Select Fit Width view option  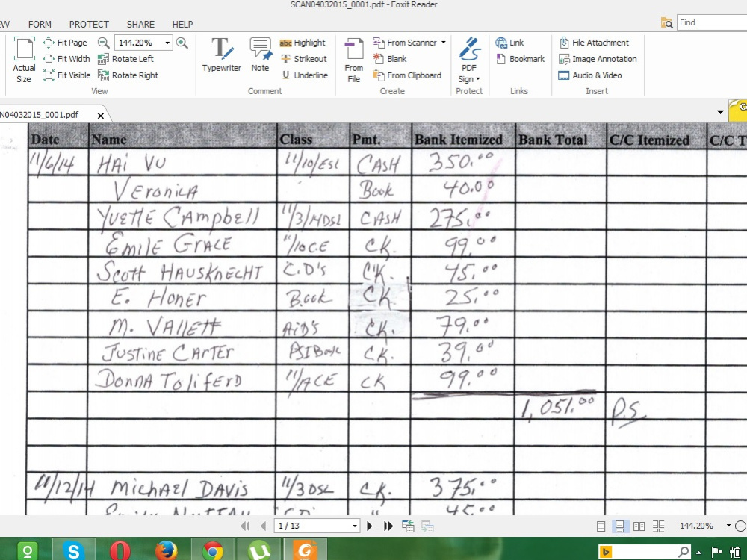pyautogui.click(x=66, y=58)
